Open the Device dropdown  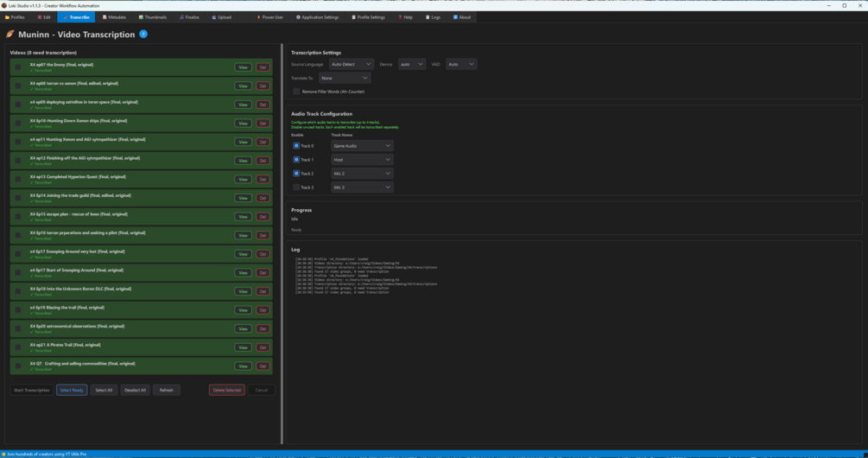412,64
